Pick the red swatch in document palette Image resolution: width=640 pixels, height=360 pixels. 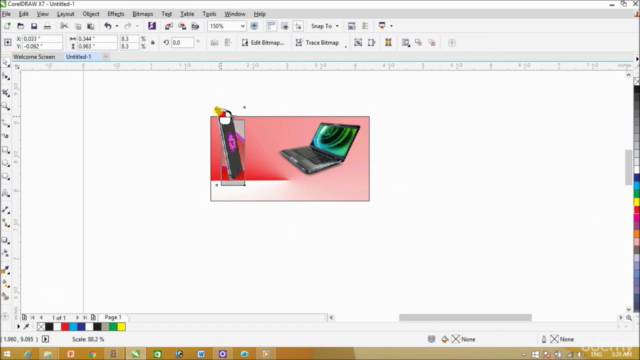click(65, 327)
